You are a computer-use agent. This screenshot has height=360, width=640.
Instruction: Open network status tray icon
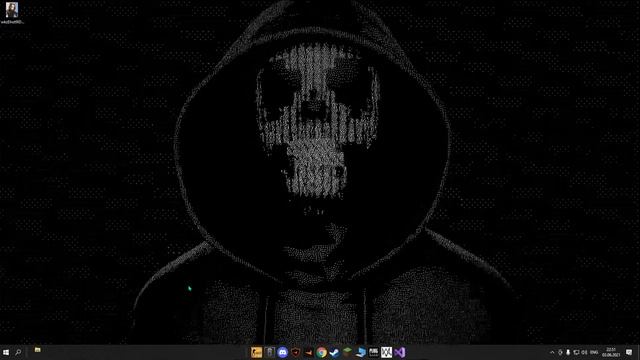(576, 352)
